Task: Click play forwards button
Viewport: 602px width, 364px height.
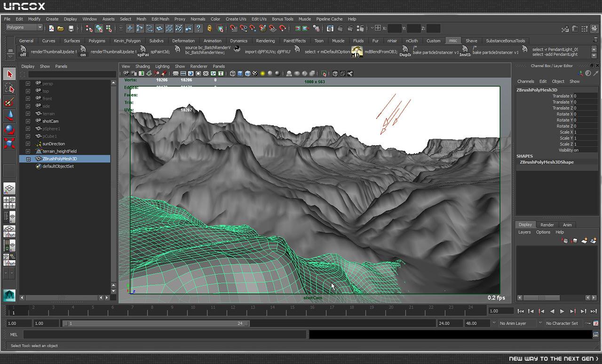Action: pyautogui.click(x=562, y=311)
